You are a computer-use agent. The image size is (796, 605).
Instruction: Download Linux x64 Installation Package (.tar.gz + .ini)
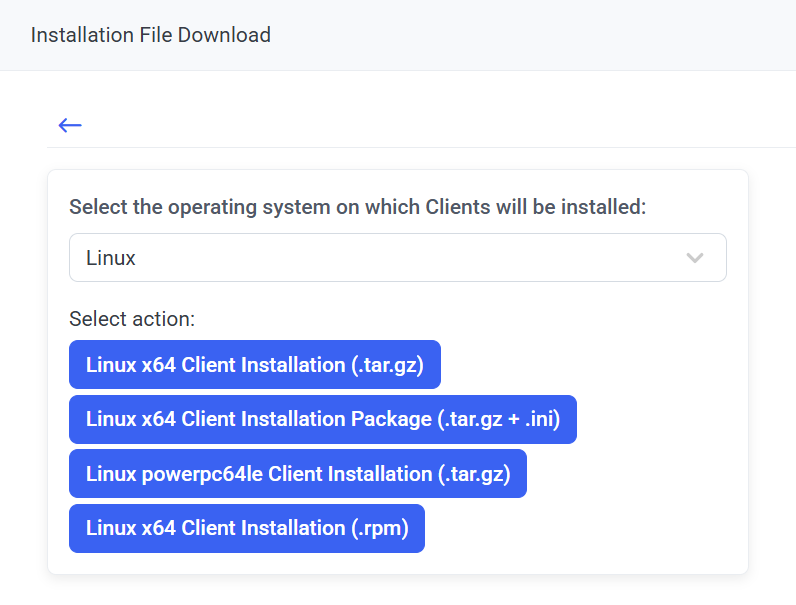coord(322,419)
